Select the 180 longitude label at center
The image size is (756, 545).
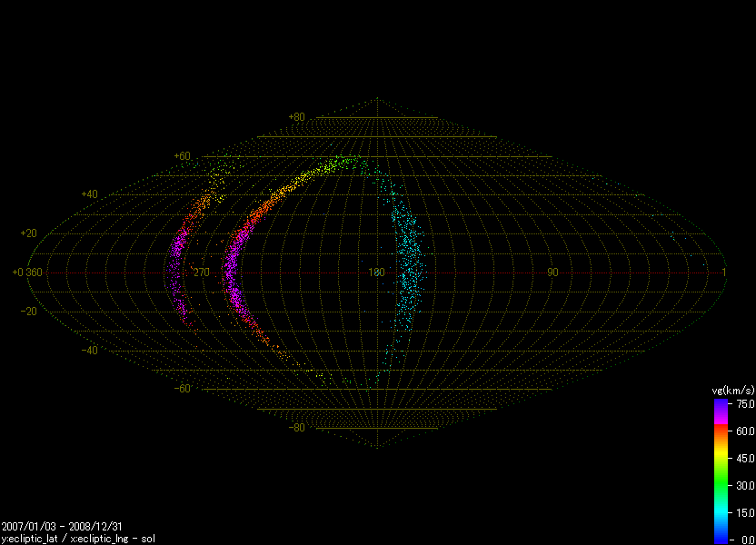click(376, 272)
